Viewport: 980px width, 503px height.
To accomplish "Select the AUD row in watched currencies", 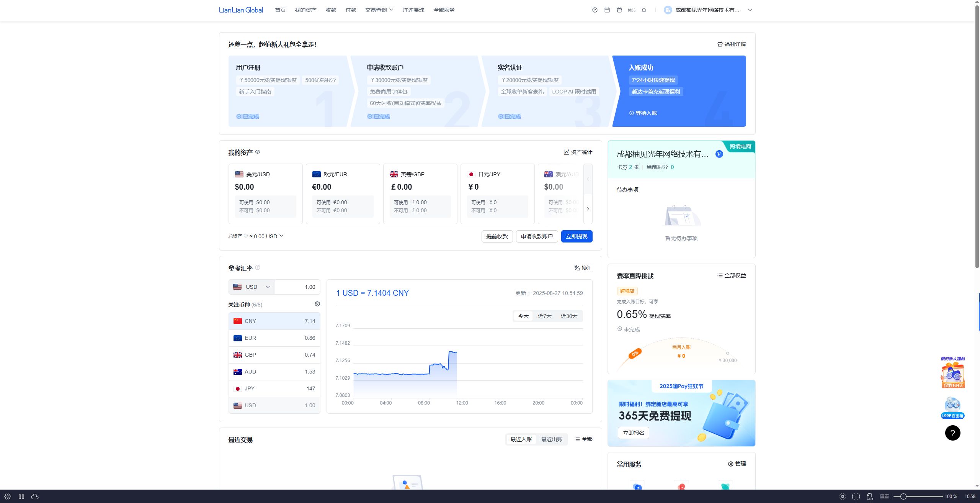I will point(274,372).
